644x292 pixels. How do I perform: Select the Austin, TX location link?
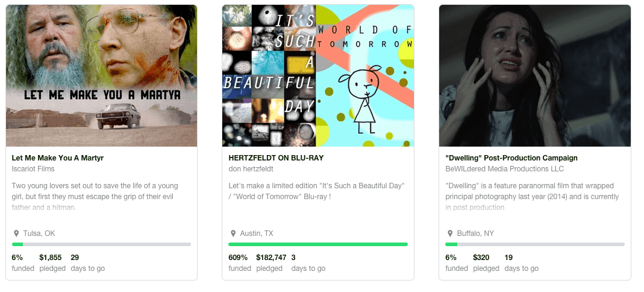[x=257, y=233]
